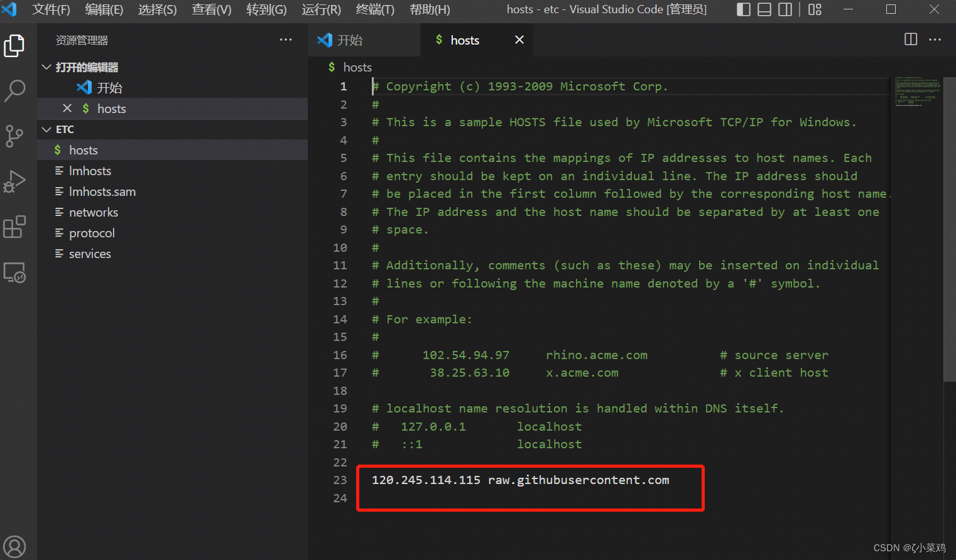Screen dimensions: 956x560
Task: Click the editor vertical scrollbar
Action: tap(949, 229)
